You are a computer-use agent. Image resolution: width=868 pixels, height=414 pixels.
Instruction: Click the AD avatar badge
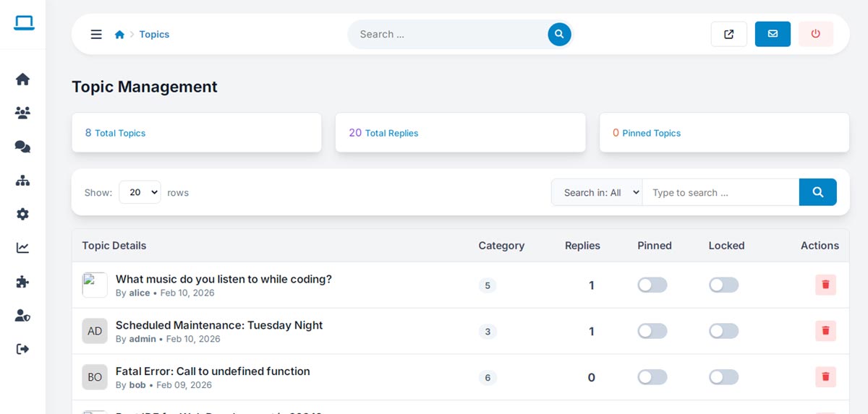95,331
